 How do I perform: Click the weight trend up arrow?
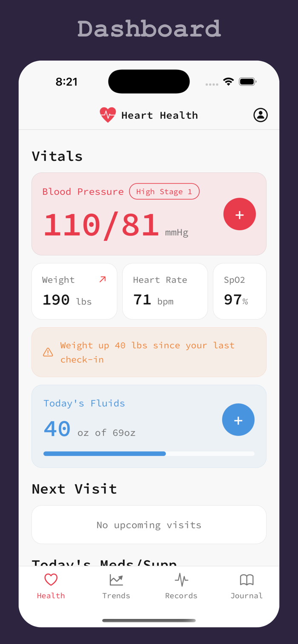[103, 279]
